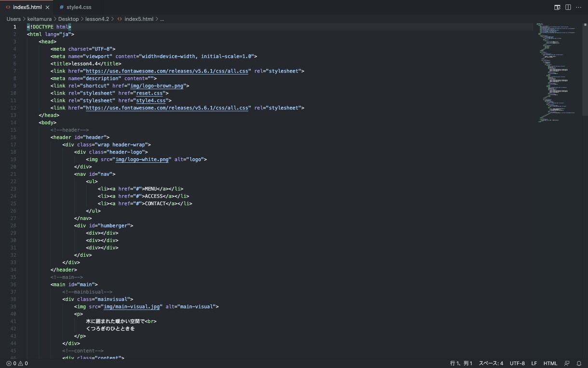Open the notifications bell in status bar
The height and width of the screenshot is (368, 588).
579,363
